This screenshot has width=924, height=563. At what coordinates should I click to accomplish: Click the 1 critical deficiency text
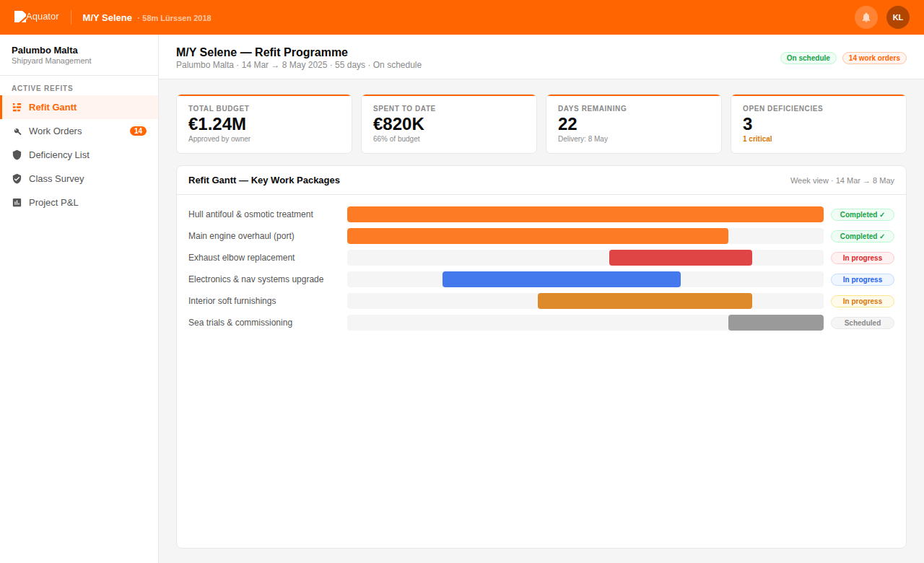pyautogui.click(x=757, y=139)
